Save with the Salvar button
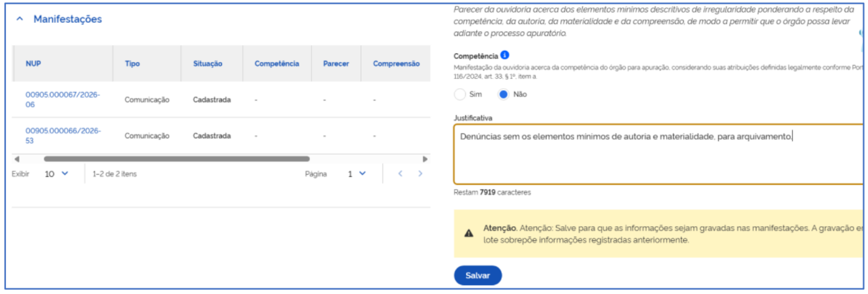 [478, 275]
